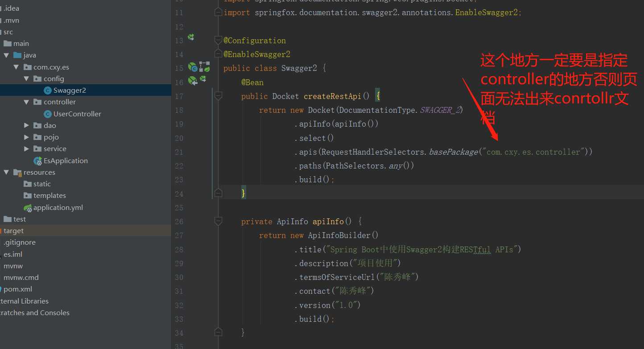Fold the apiInfo method on line 26
Image resolution: width=644 pixels, height=349 pixels.
tap(218, 221)
